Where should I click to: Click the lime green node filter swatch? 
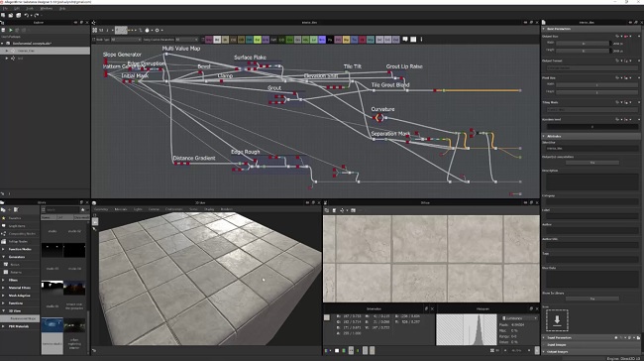pyautogui.click(x=258, y=40)
